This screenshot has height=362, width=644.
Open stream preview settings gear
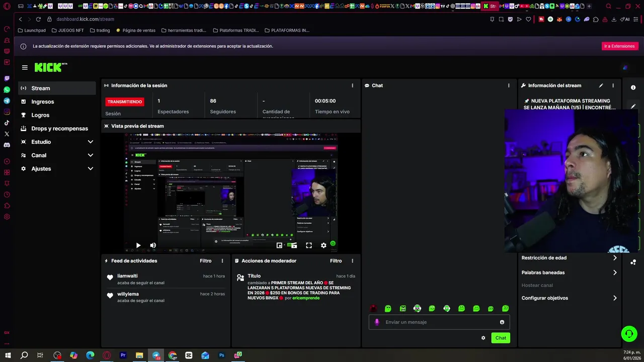coord(324,245)
